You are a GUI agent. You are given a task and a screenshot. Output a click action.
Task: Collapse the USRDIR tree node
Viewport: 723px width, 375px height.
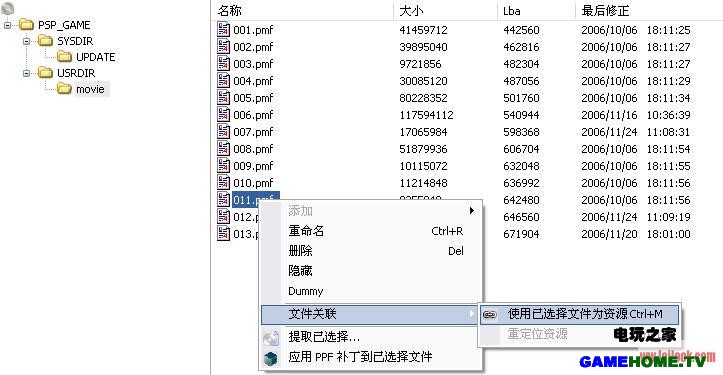(x=26, y=73)
